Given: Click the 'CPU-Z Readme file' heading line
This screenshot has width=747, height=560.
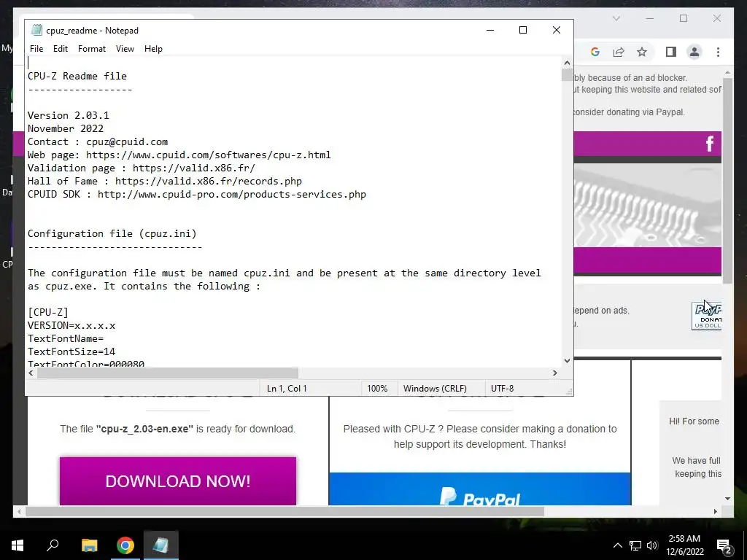Looking at the screenshot, I should point(77,76).
